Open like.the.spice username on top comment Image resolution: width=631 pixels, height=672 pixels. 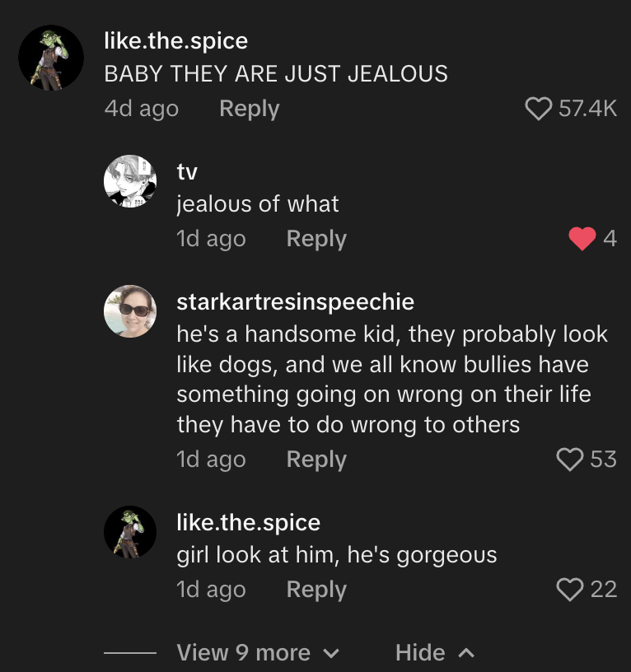175,41
